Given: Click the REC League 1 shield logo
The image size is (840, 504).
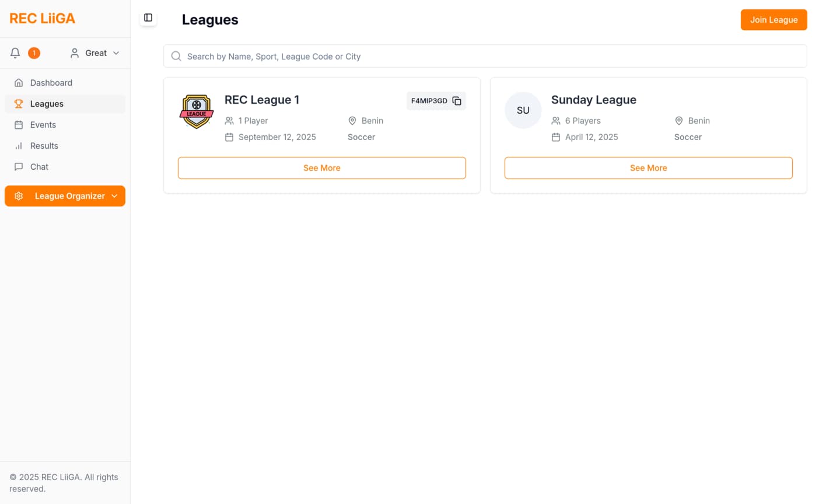Looking at the screenshot, I should [197, 111].
